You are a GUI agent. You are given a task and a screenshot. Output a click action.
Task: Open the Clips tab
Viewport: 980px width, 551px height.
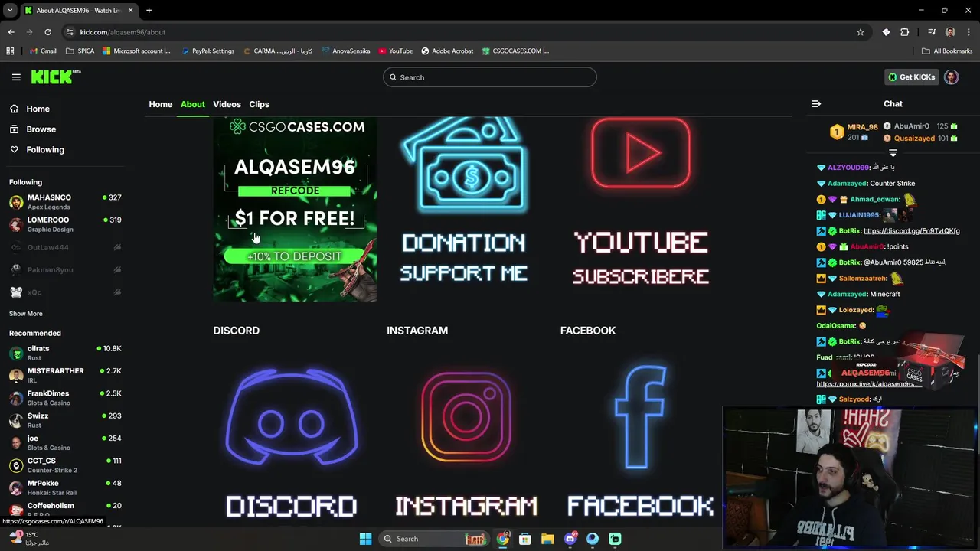[x=259, y=104]
